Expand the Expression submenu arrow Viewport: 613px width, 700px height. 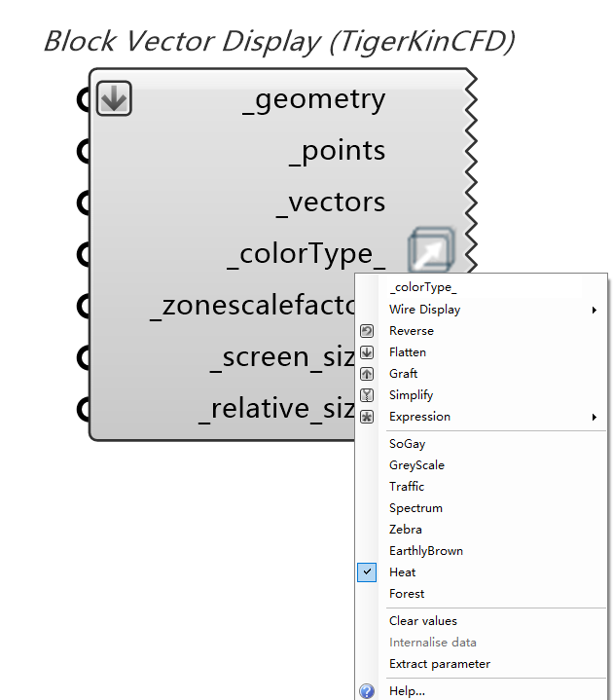595,417
